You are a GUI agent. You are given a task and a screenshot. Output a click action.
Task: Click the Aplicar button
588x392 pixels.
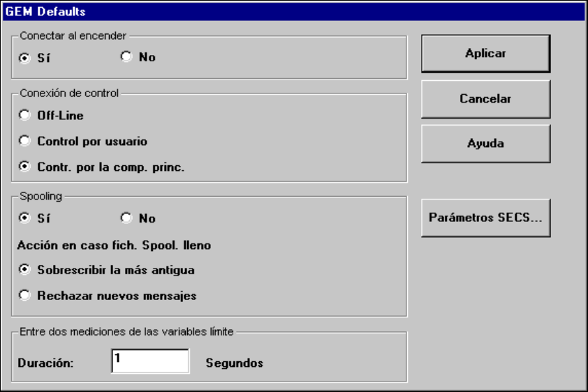485,54
